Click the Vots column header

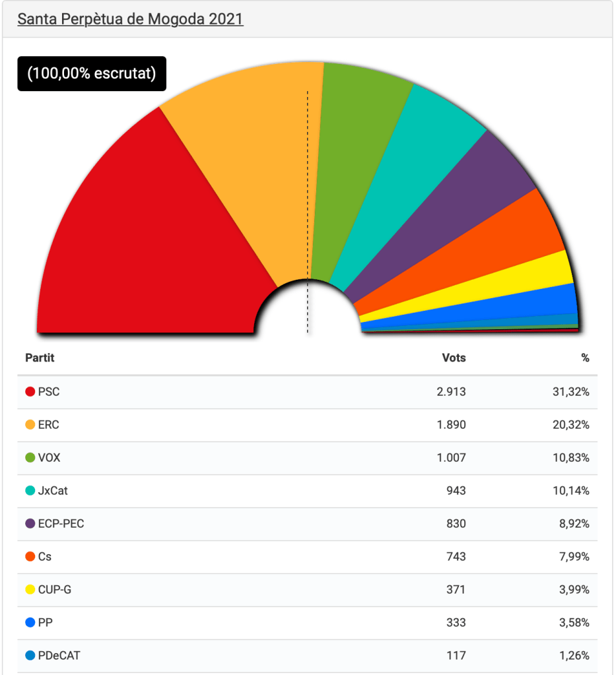tap(454, 358)
